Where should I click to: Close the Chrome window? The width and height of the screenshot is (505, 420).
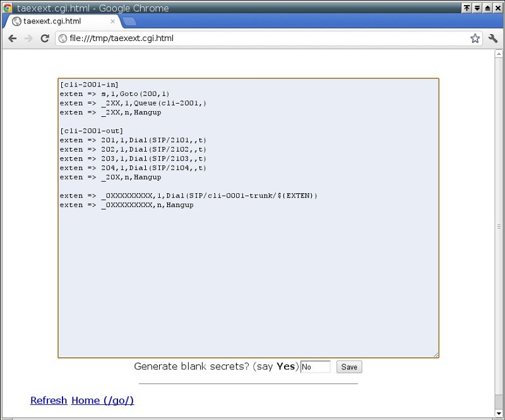pyautogui.click(x=497, y=8)
